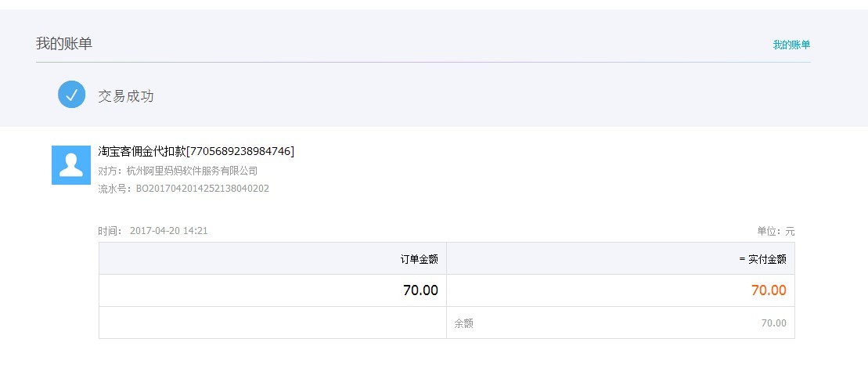Click the 交易成功 status text

[126, 96]
